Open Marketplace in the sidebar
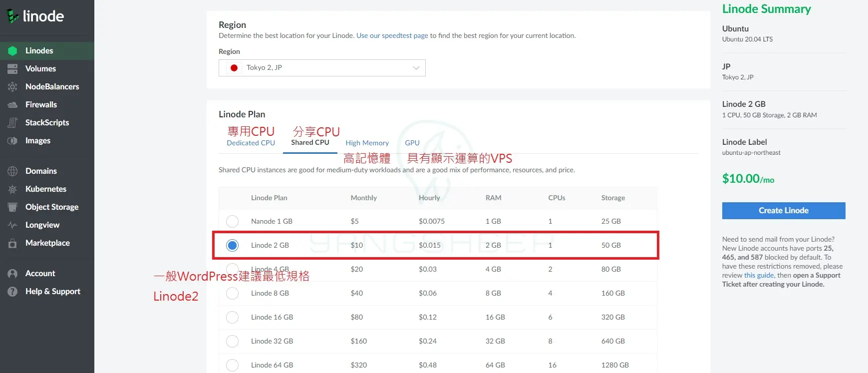Viewport: 868px width, 373px height. point(47,243)
